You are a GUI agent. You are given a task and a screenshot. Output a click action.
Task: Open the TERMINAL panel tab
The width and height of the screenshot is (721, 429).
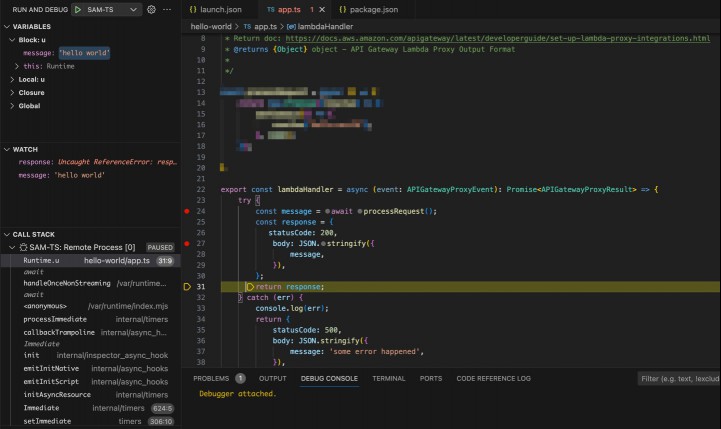point(389,378)
